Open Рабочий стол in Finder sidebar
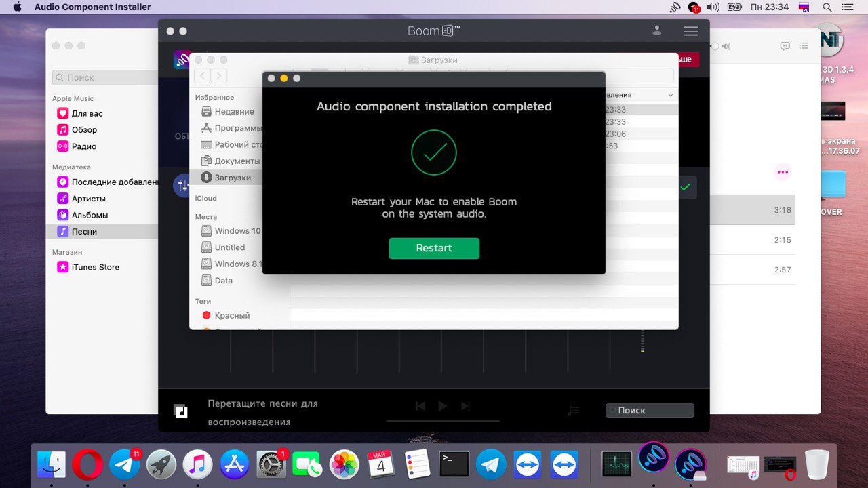The height and width of the screenshot is (488, 868). click(232, 144)
